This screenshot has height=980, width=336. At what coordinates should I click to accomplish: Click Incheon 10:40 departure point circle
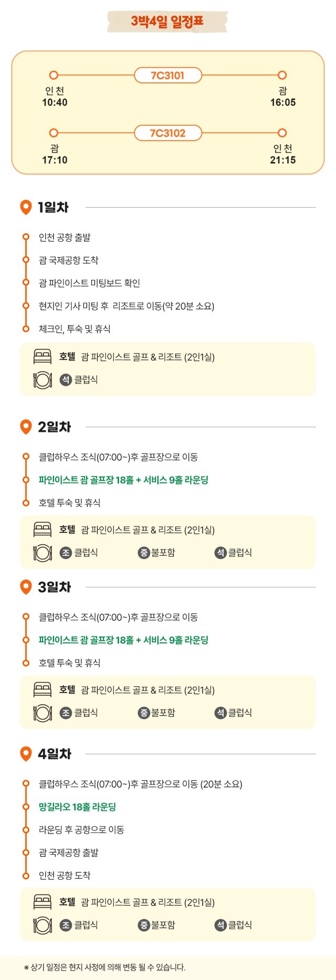pyautogui.click(x=54, y=76)
